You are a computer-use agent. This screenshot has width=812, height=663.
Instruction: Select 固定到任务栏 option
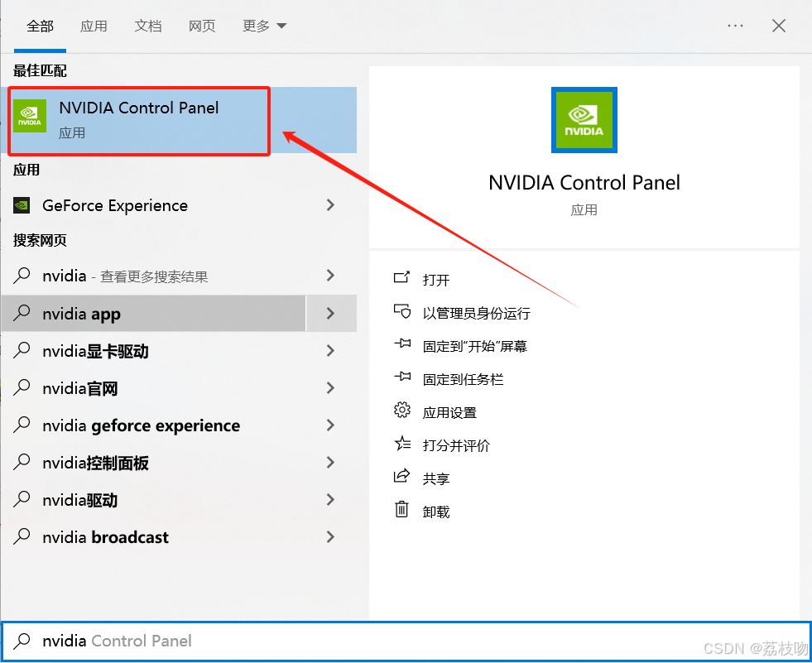463,379
